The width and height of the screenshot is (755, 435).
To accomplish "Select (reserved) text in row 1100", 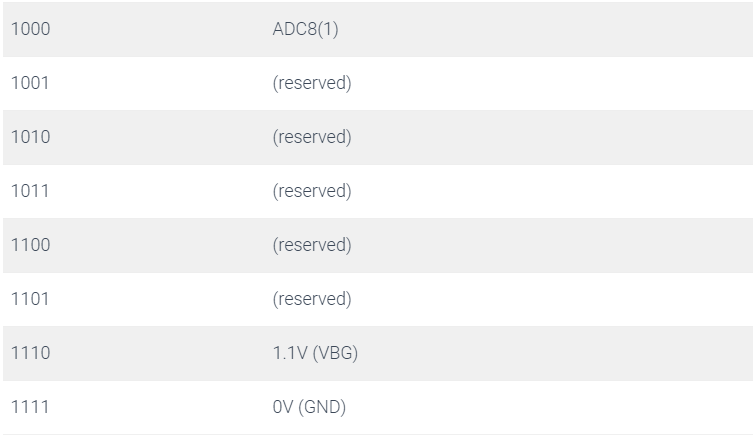I will pyautogui.click(x=312, y=245).
